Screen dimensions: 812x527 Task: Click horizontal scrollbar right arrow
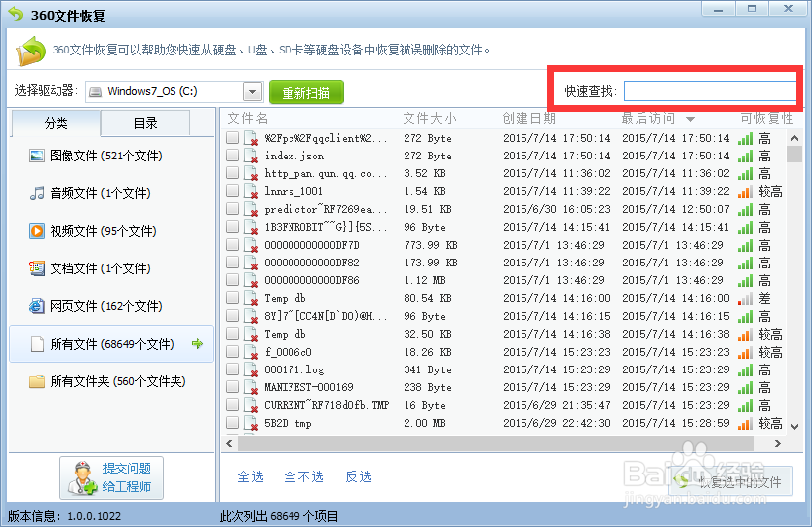click(777, 443)
